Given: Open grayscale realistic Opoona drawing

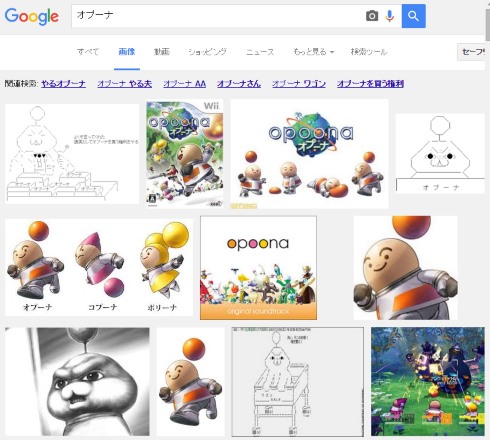Looking at the screenshot, I should (77, 382).
